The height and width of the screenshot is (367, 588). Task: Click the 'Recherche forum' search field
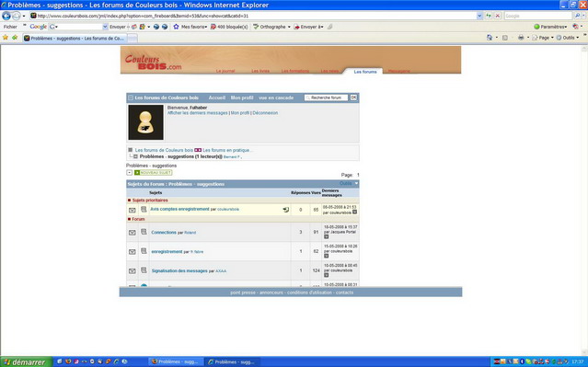326,97
